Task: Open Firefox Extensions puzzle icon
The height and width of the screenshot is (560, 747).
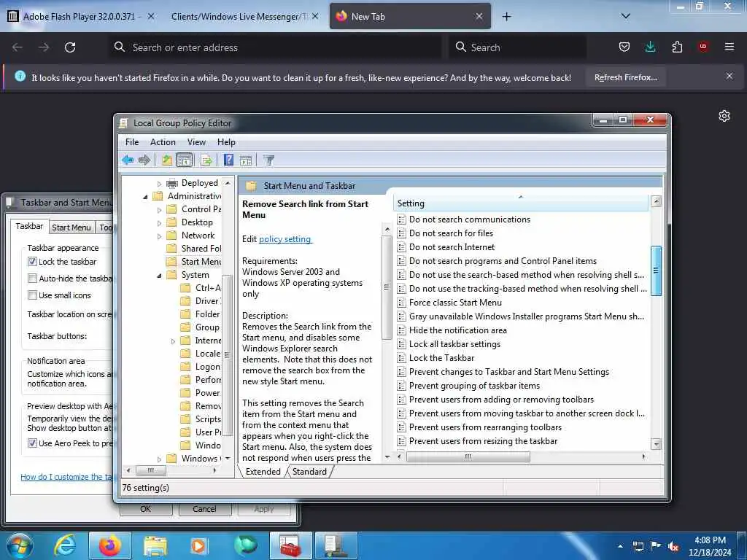Action: click(x=677, y=47)
